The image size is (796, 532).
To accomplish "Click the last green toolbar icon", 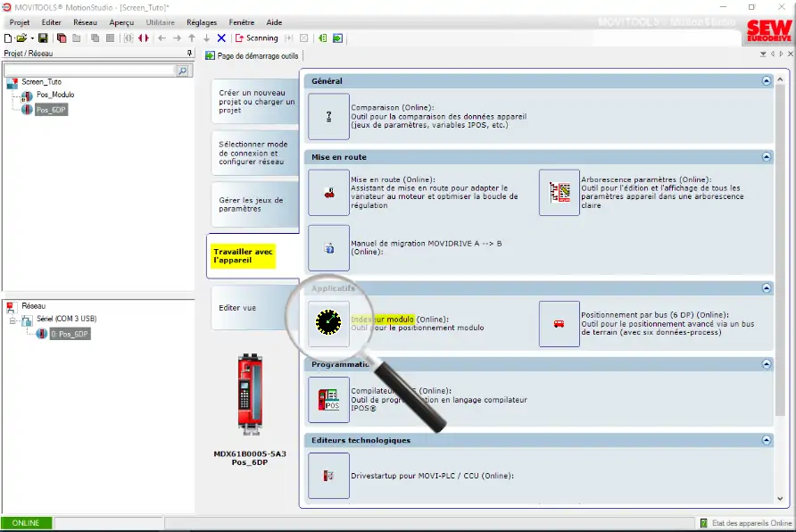I will (x=337, y=38).
